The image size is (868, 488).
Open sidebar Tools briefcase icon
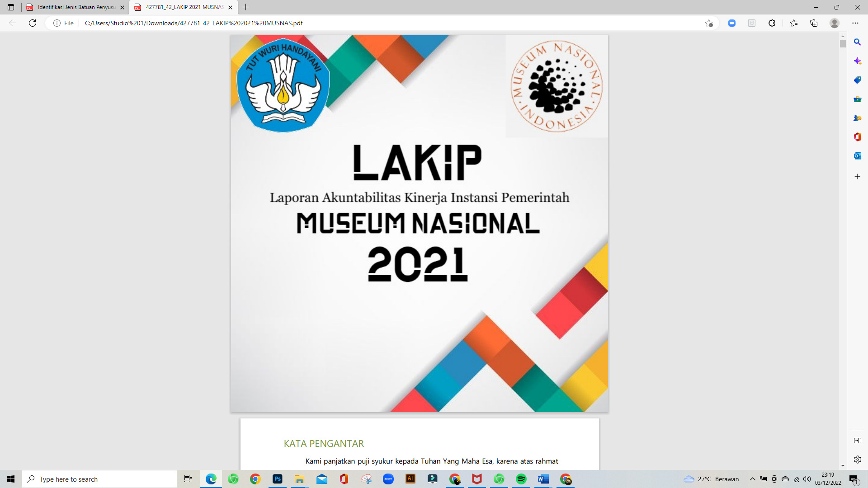[x=857, y=99]
